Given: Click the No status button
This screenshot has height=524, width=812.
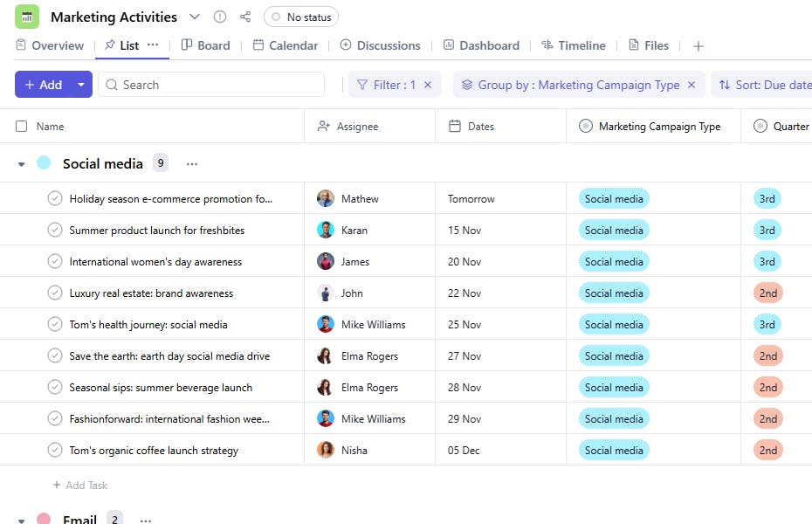Looking at the screenshot, I should pos(301,17).
